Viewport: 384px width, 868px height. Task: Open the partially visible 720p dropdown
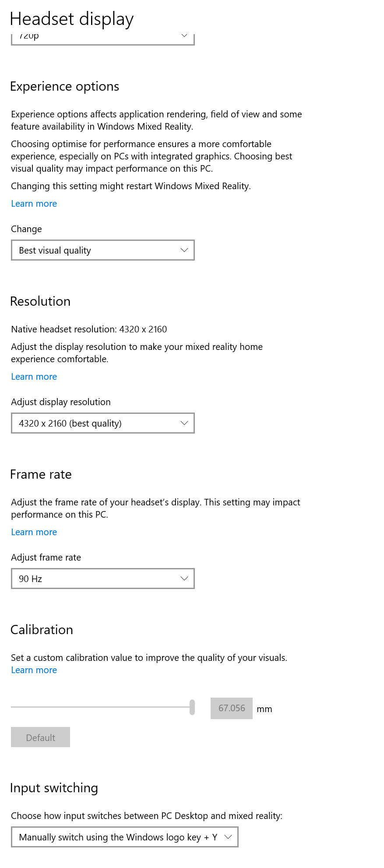point(102,38)
